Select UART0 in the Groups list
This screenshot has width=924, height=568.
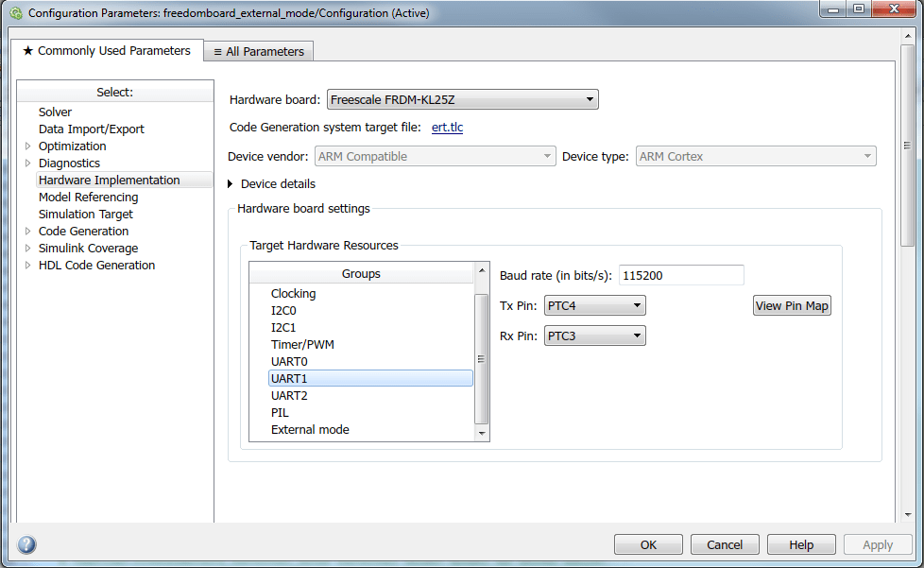coord(289,362)
